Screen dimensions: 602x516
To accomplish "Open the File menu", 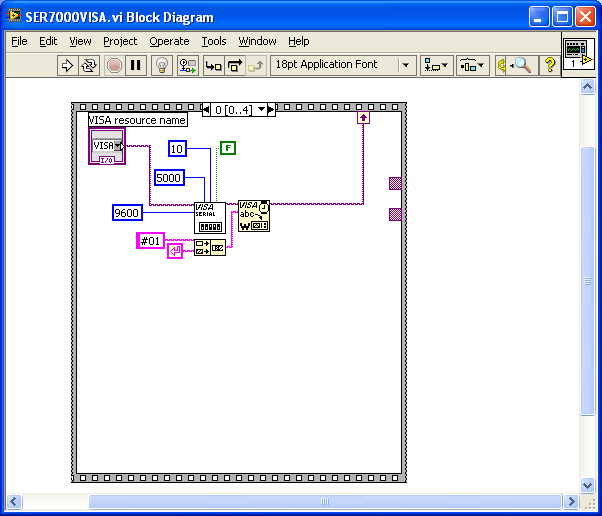I will 19,41.
